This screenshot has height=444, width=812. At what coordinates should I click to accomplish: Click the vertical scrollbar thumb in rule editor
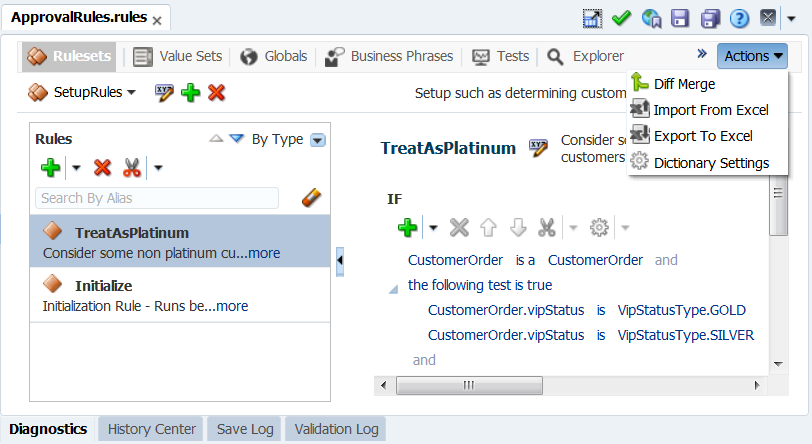(x=778, y=205)
